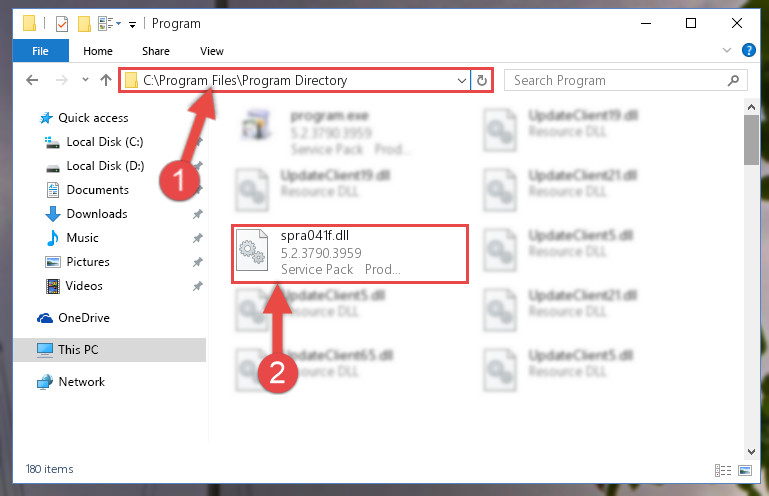
Task: Switch to details view in status bar
Action: click(x=723, y=470)
